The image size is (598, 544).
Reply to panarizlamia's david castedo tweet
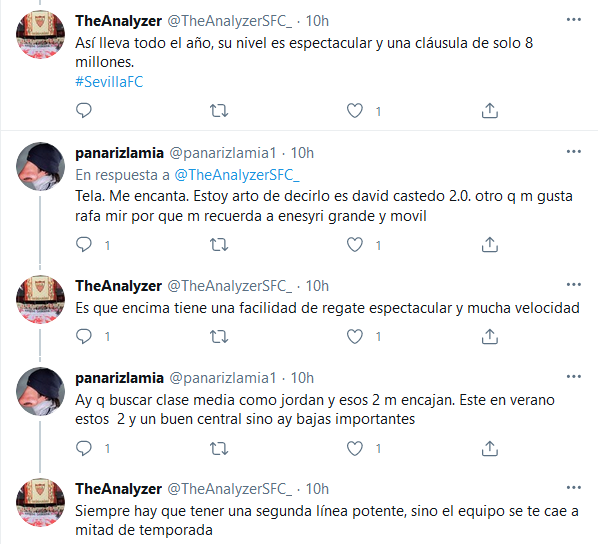[84, 245]
